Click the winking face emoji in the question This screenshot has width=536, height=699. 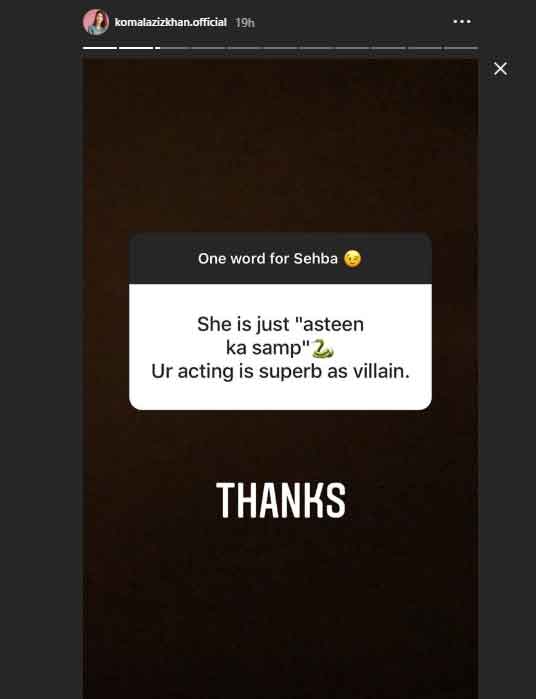tap(352, 259)
